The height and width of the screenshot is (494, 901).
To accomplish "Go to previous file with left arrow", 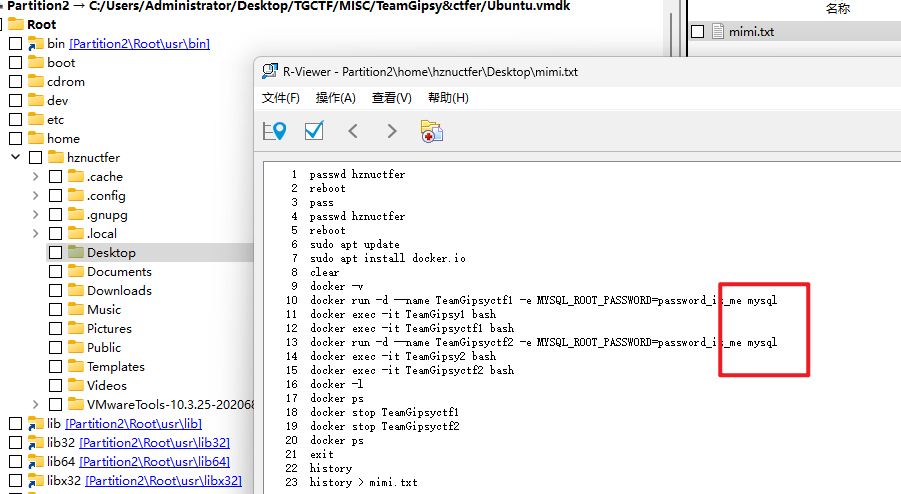I will [353, 132].
